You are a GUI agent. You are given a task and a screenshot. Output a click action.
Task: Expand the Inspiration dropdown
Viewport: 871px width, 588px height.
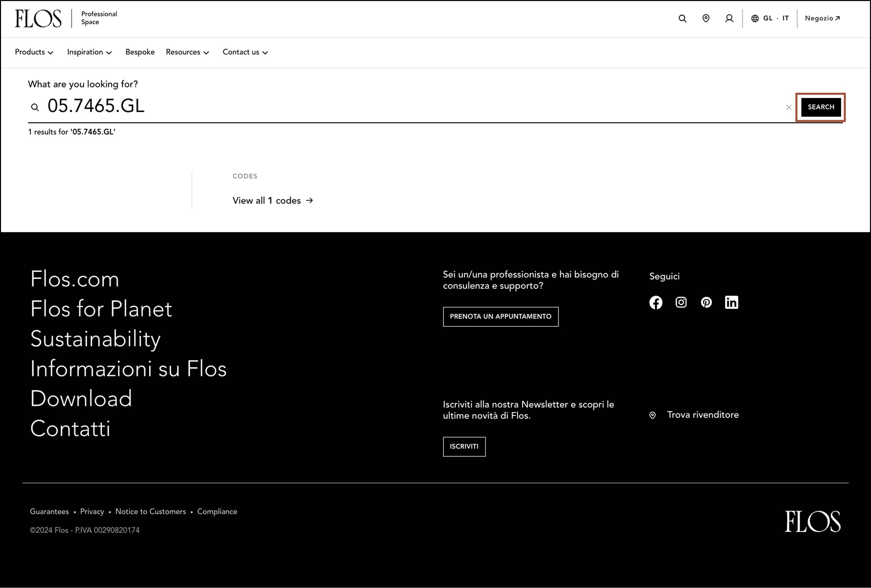coord(89,52)
